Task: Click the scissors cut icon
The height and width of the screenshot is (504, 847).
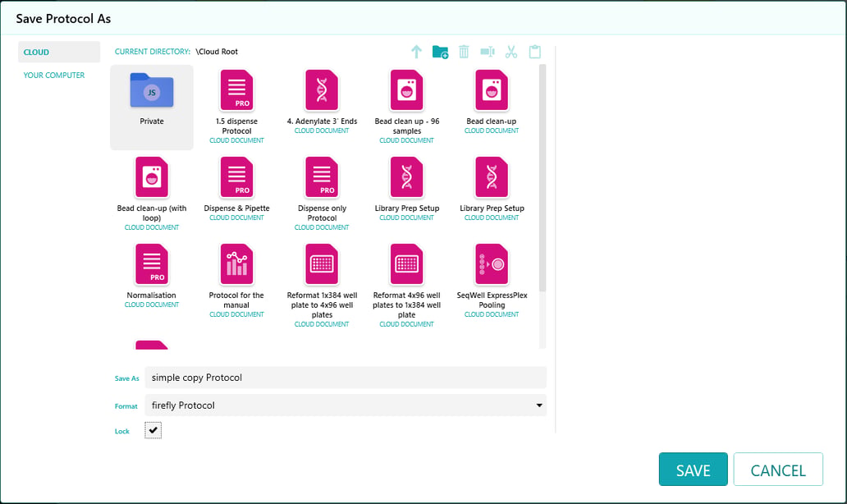Action: (x=511, y=52)
